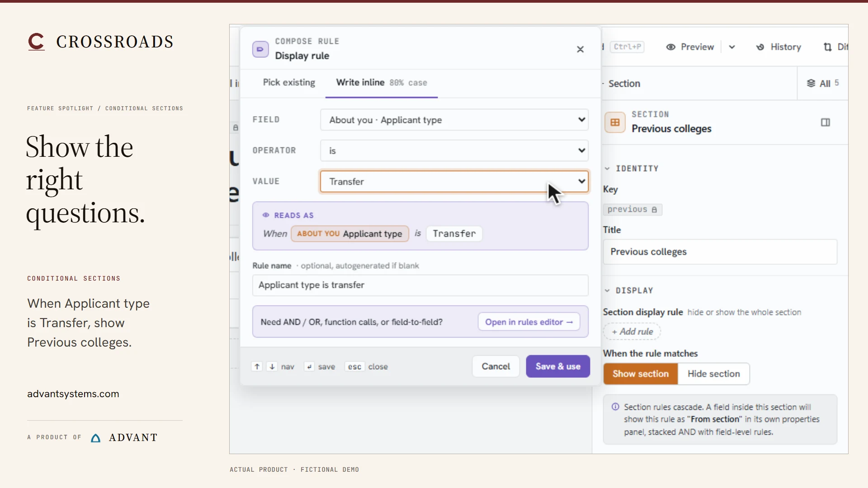Open the Field dropdown Applicant type
This screenshot has height=488, width=868.
(x=454, y=120)
